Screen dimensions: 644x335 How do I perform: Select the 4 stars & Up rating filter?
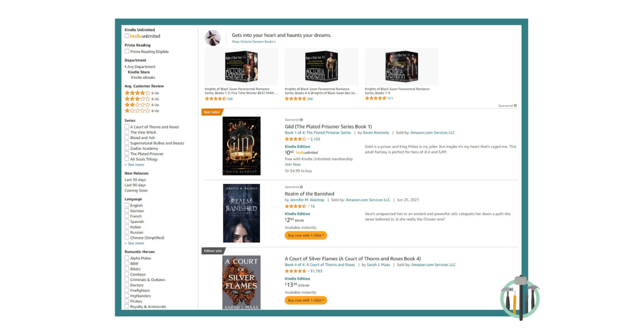pos(138,93)
